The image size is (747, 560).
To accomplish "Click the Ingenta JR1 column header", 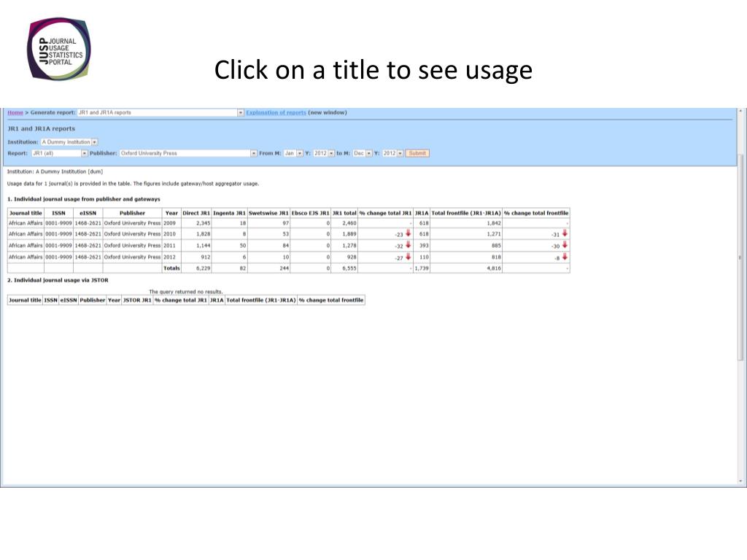I will [229, 213].
